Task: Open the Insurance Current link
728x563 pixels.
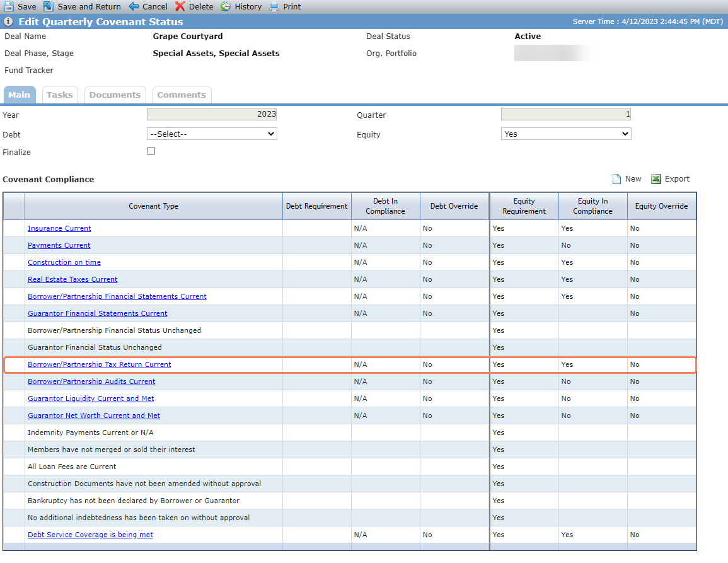Action: [x=59, y=228]
